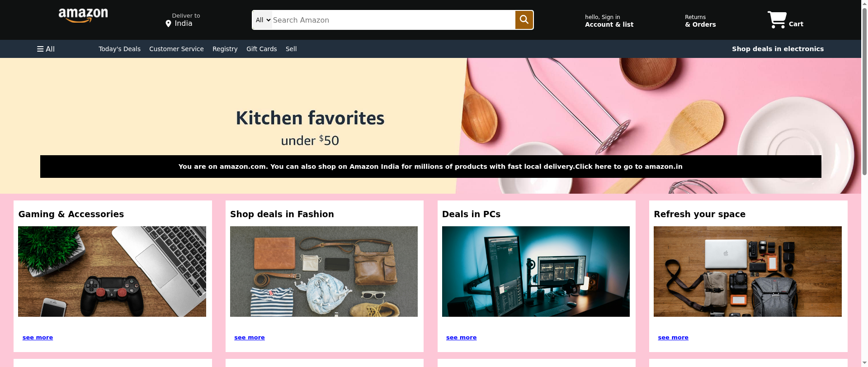The width and height of the screenshot is (868, 367).
Task: Open Gift Cards page
Action: tap(261, 49)
